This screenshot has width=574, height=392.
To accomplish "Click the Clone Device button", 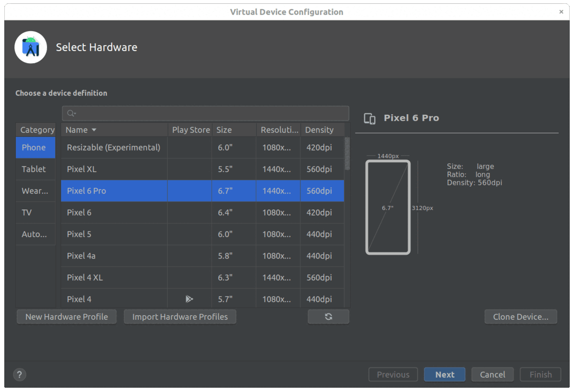I will (x=520, y=316).
